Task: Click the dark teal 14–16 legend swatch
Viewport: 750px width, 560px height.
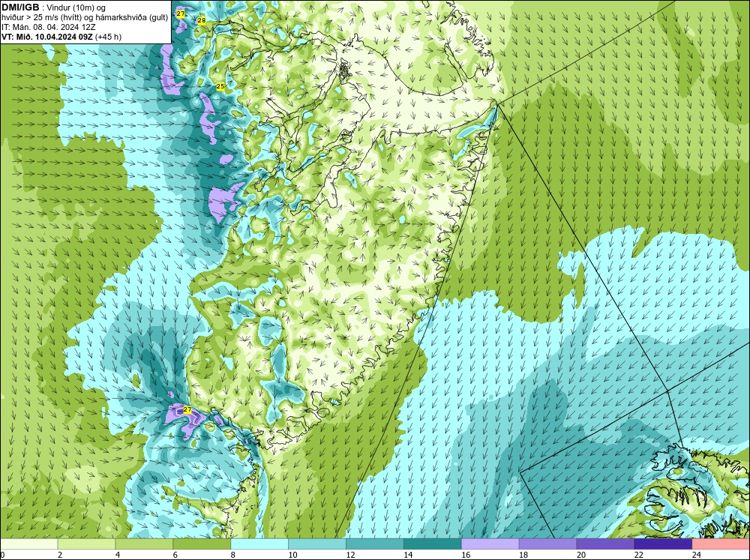Action: (x=433, y=544)
